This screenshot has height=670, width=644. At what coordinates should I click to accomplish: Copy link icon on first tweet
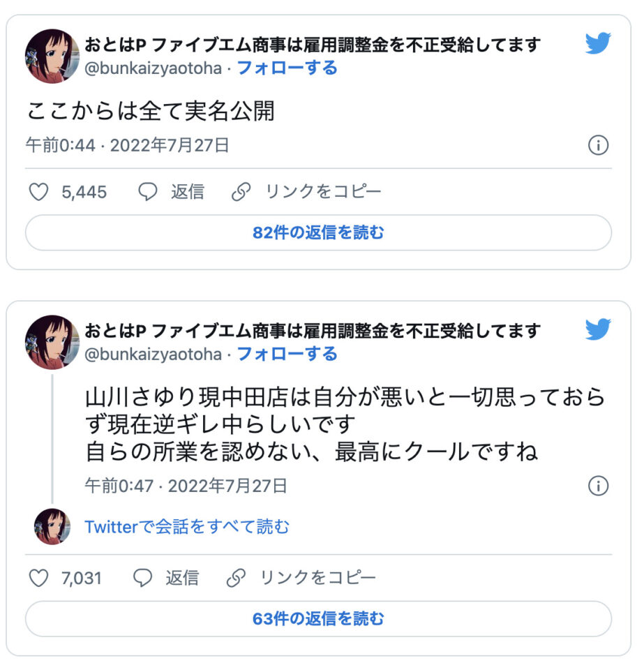pyautogui.click(x=241, y=192)
